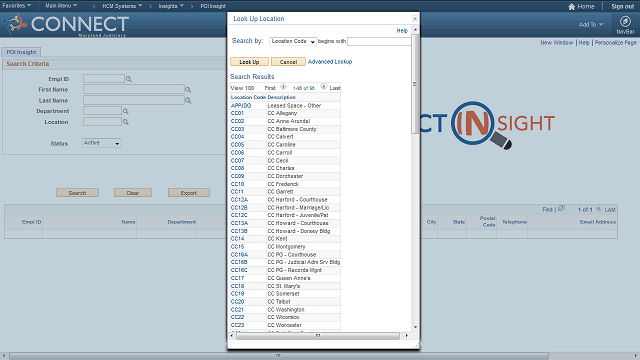Viewport: 640px width, 360px height.
Task: Go to Home via house icon
Action: (x=571, y=7)
